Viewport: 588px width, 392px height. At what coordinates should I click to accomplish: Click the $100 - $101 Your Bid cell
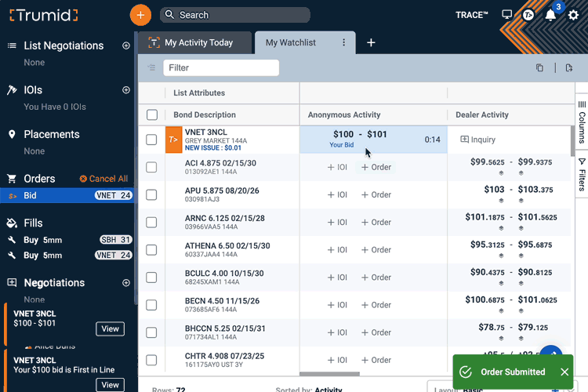click(x=373, y=140)
